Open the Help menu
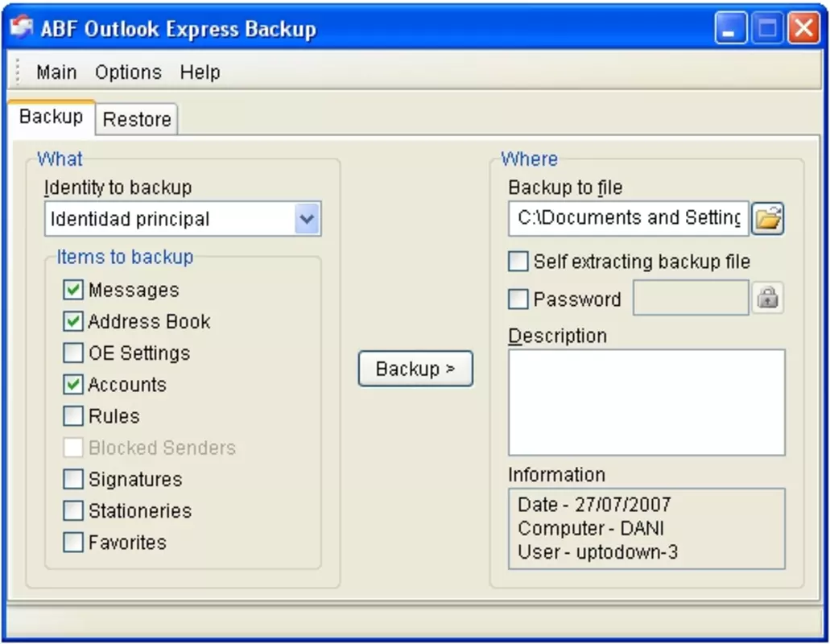 point(200,72)
